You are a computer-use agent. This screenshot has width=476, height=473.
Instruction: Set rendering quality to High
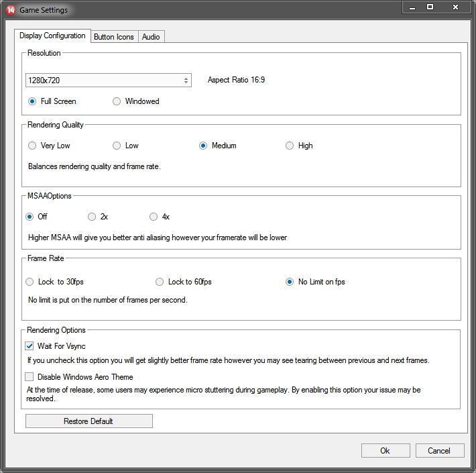click(x=290, y=146)
